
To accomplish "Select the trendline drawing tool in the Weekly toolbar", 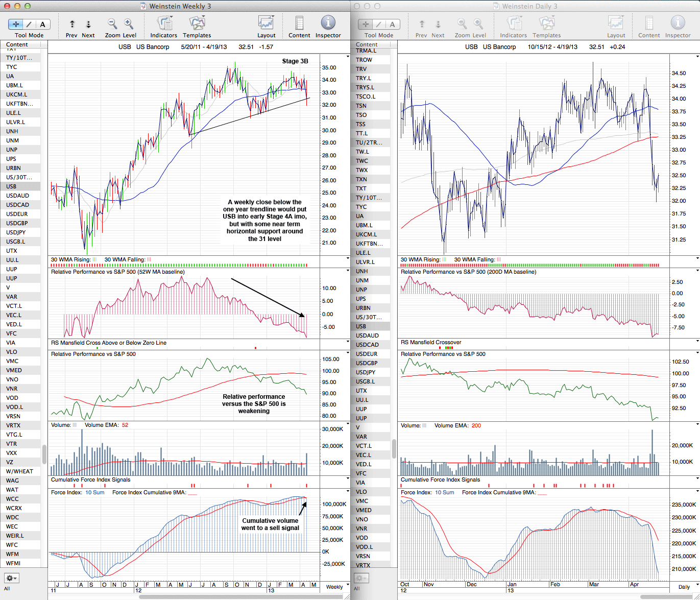I will pyautogui.click(x=29, y=24).
